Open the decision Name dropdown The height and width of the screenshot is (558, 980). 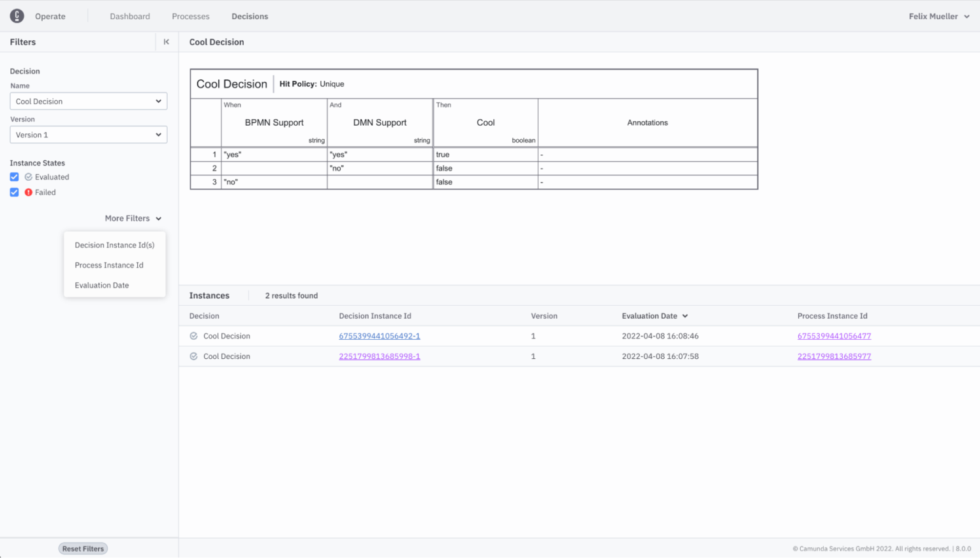point(88,101)
